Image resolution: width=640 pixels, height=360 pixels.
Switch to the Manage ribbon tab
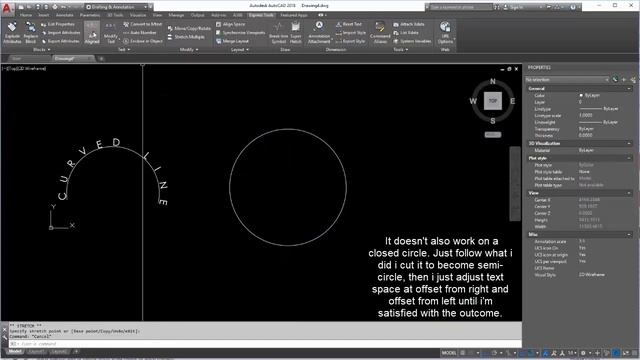[x=176, y=15]
